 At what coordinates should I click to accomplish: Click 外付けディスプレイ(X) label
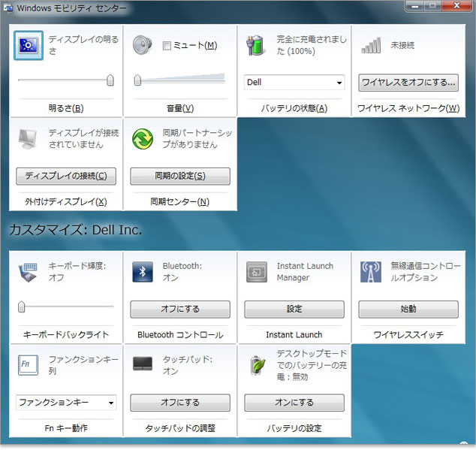[x=66, y=202]
